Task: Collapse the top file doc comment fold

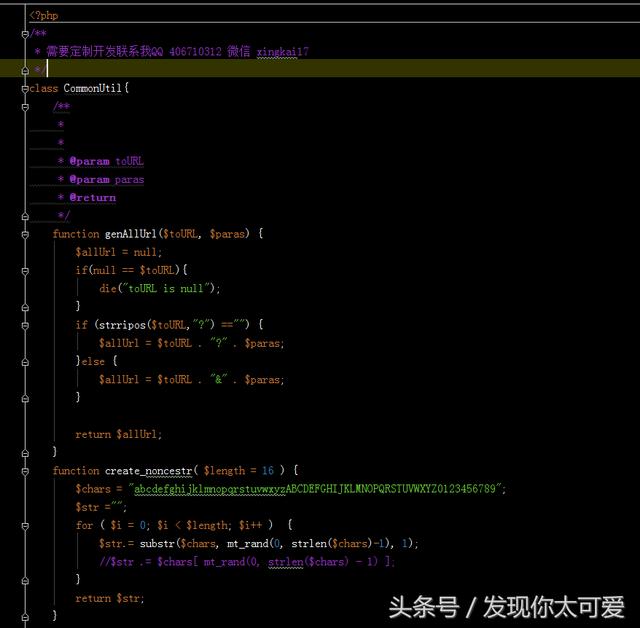Action: click(25, 34)
